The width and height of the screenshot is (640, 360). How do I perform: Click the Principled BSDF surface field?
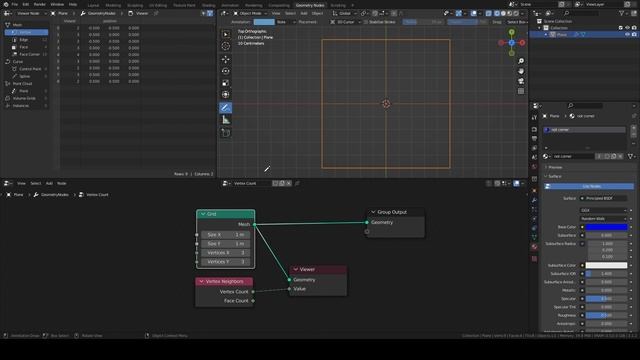[603, 198]
